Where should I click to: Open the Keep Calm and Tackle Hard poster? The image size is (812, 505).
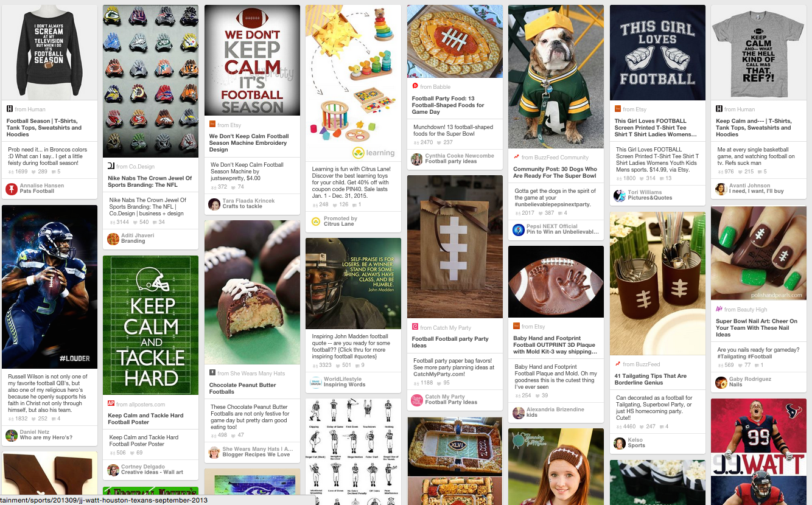151,326
